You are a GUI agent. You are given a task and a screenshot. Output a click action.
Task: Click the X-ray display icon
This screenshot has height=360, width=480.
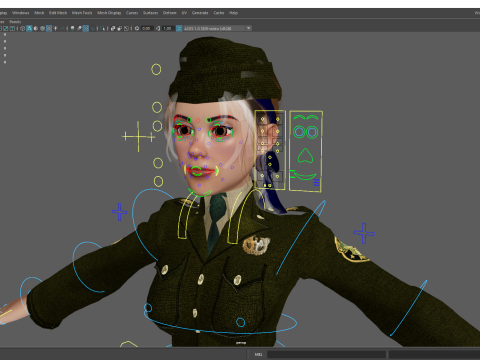(113, 28)
